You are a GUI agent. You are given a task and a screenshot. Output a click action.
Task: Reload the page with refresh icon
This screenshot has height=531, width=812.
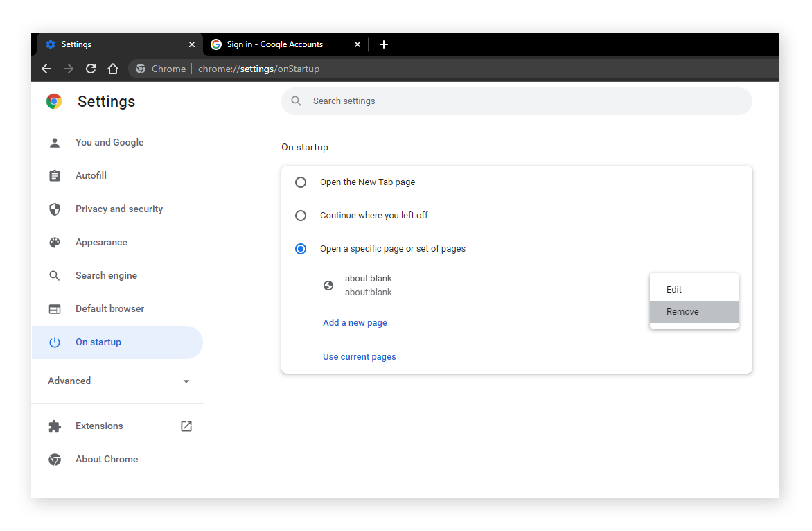coord(91,69)
